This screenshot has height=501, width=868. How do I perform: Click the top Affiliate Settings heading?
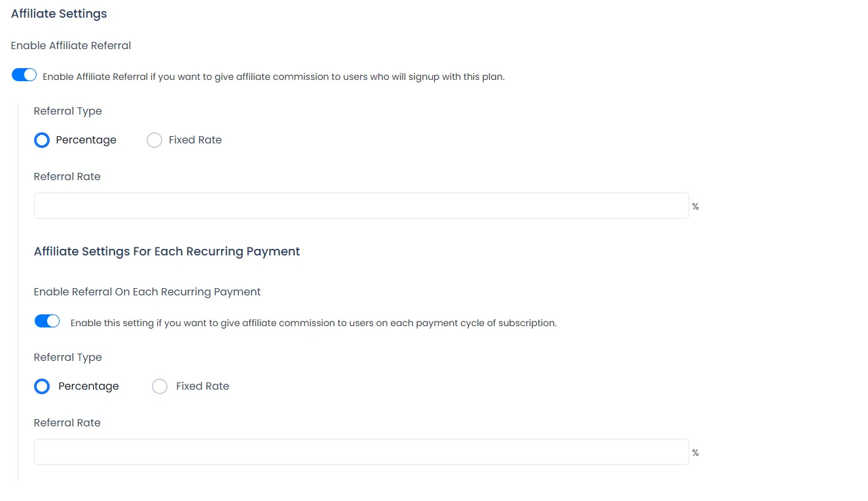coord(59,14)
